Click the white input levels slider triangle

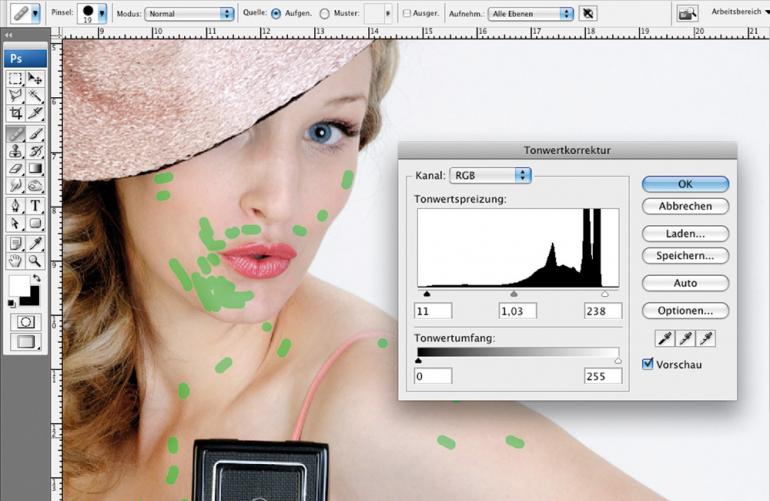pos(605,294)
